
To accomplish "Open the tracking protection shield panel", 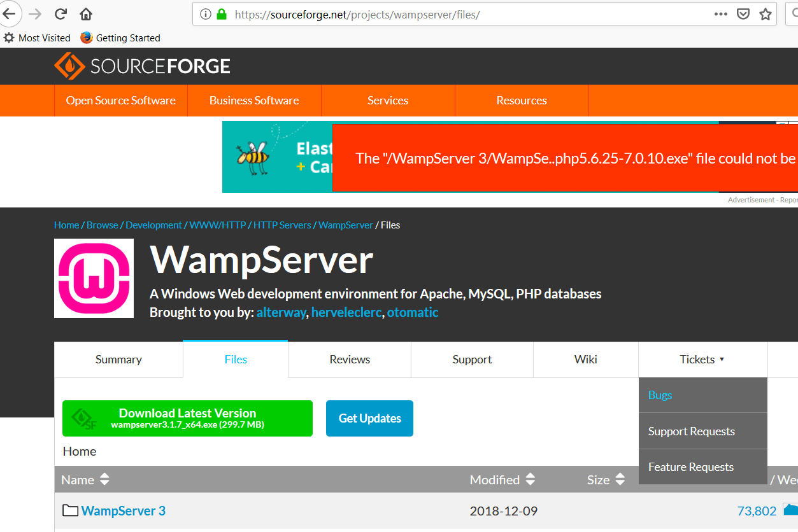I will [x=743, y=13].
